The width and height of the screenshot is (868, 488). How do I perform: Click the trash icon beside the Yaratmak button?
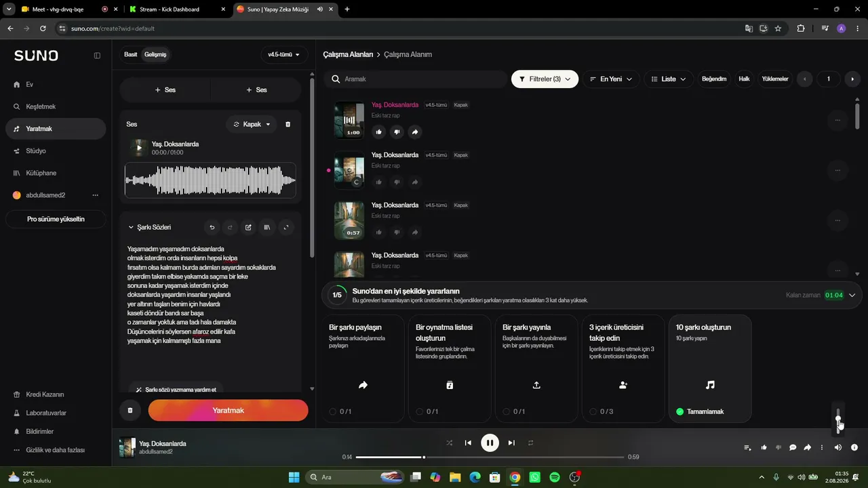tap(130, 410)
